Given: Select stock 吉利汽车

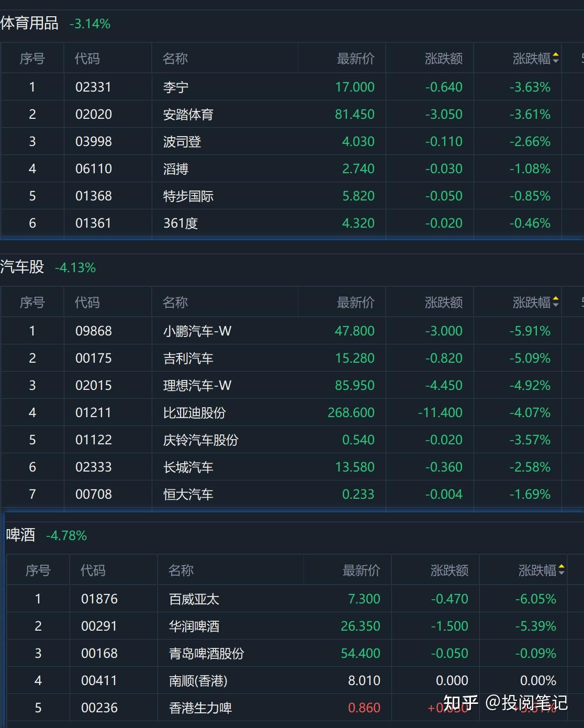Looking at the screenshot, I should coord(188,358).
